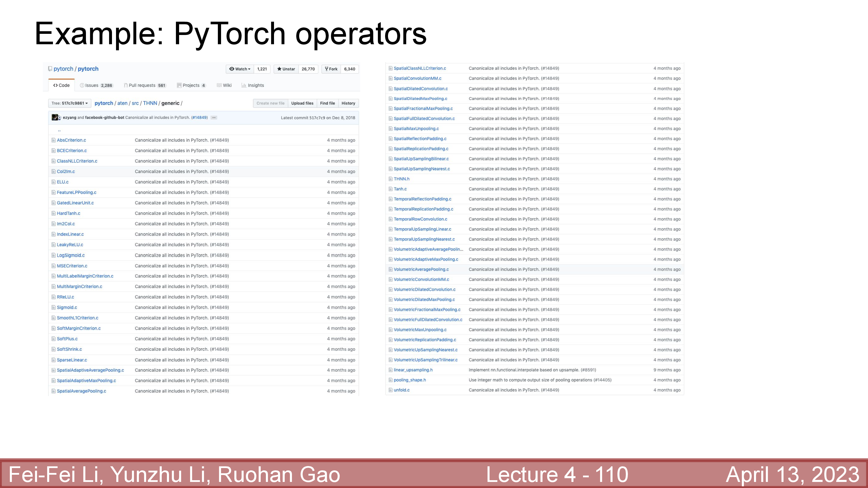
Task: Open SpatialDilatedConvolution.c file
Action: tap(421, 88)
